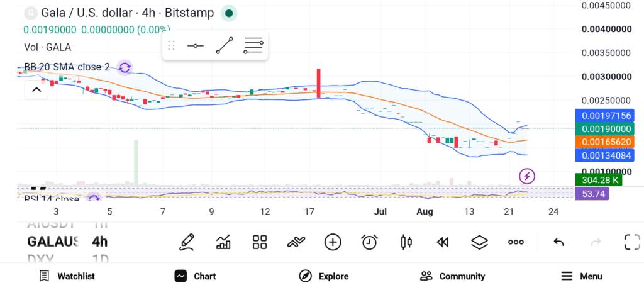Open the stacked layers object tree icon
Image resolution: width=644 pixels, height=290 pixels.
(x=479, y=242)
